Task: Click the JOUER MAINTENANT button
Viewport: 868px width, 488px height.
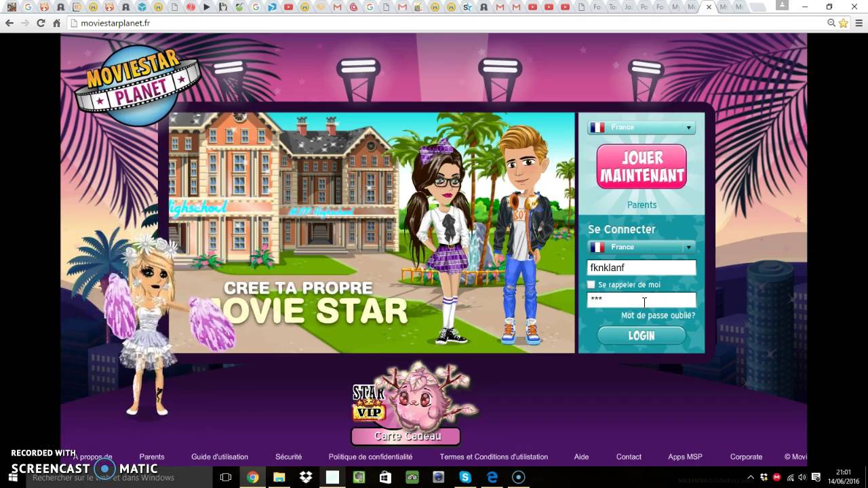Action: pyautogui.click(x=642, y=167)
